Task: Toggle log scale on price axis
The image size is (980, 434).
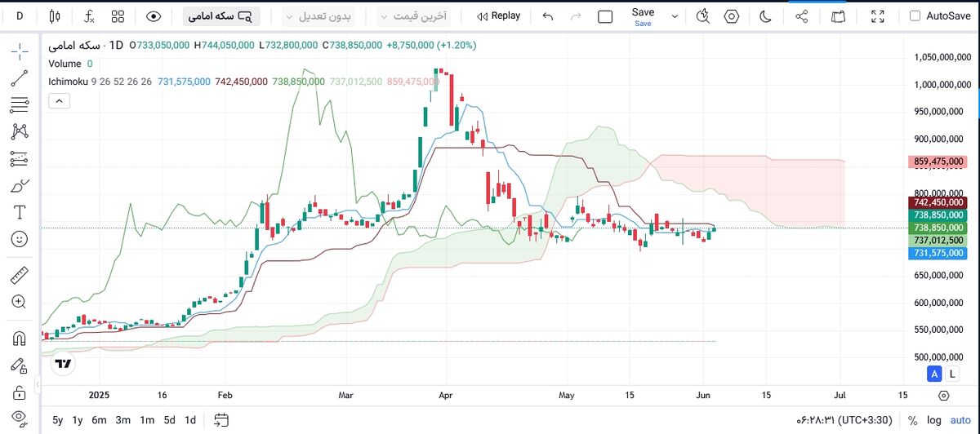Action: (x=933, y=419)
